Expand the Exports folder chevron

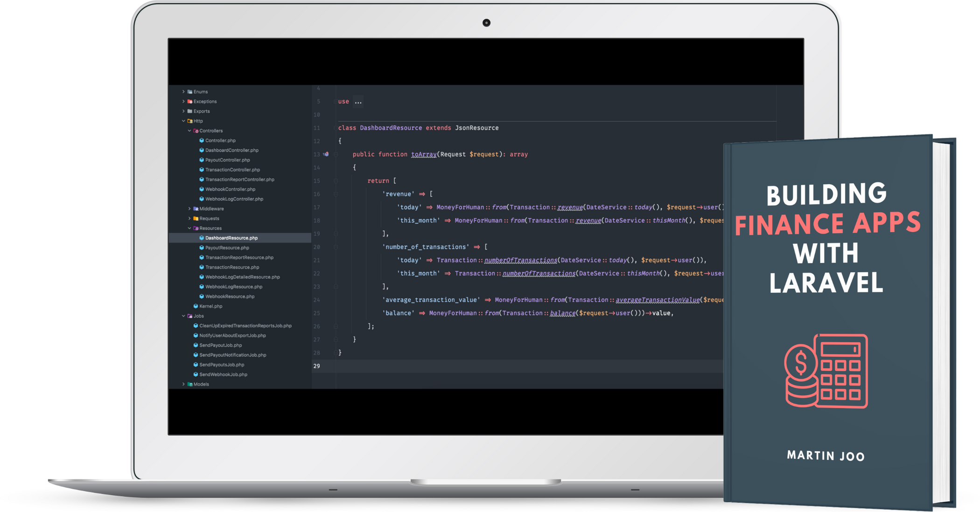[x=183, y=111]
